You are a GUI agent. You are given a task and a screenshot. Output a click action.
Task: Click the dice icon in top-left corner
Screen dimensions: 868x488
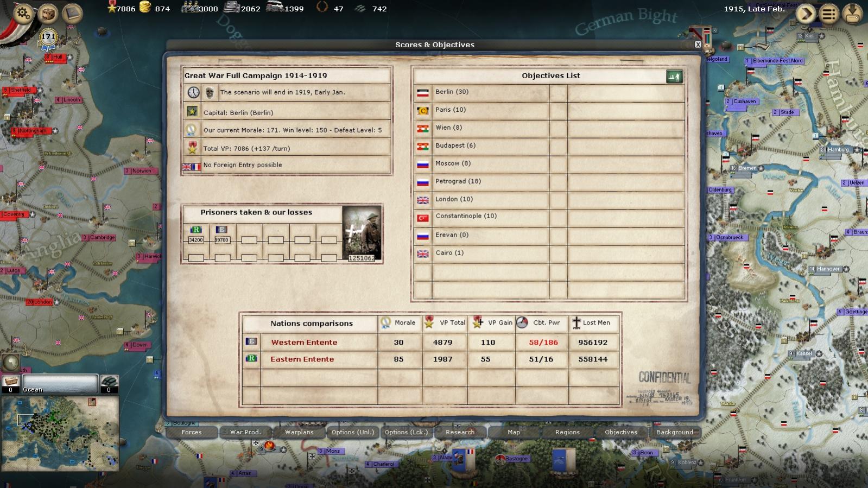tap(48, 13)
